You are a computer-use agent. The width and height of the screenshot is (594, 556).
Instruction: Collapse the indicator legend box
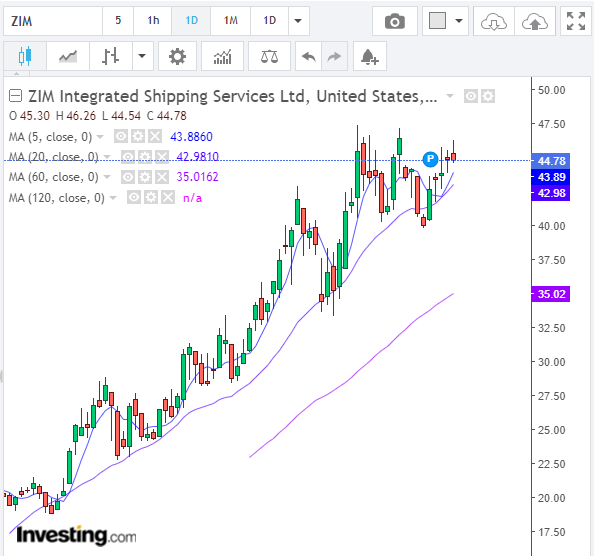[x=16, y=96]
